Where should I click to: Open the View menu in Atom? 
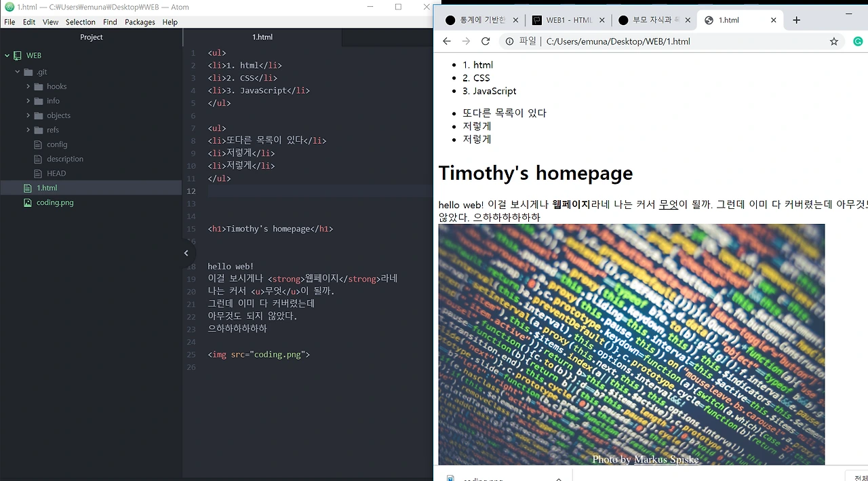[51, 22]
